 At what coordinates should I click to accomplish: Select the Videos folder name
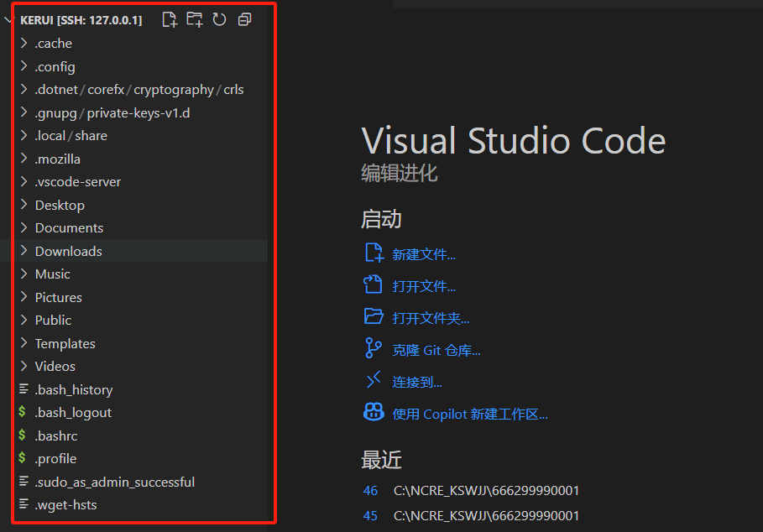(55, 366)
